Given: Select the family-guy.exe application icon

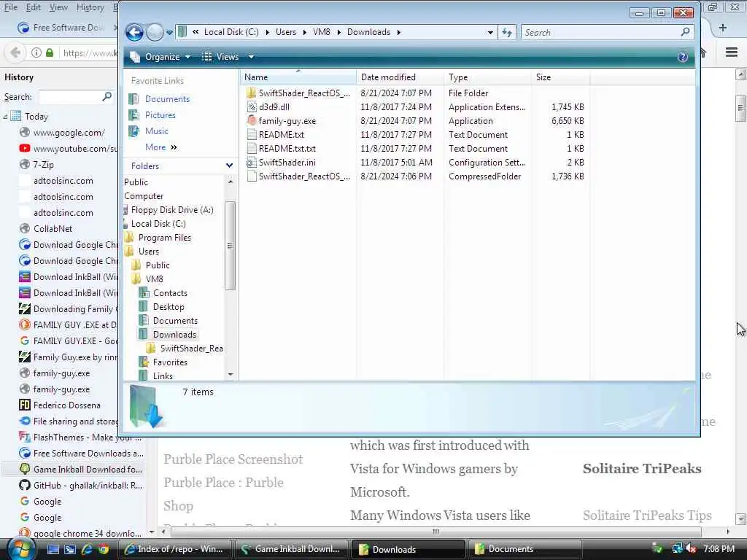Looking at the screenshot, I should 252,121.
